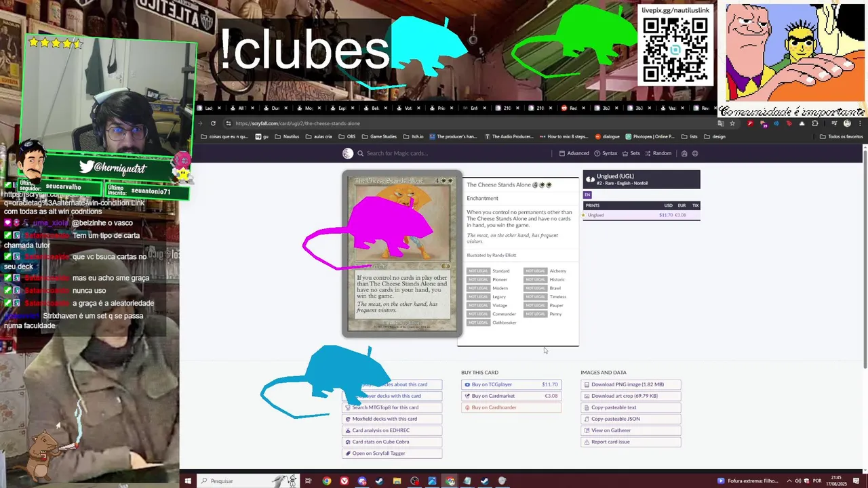Click the taskbar volume icon

(x=797, y=481)
